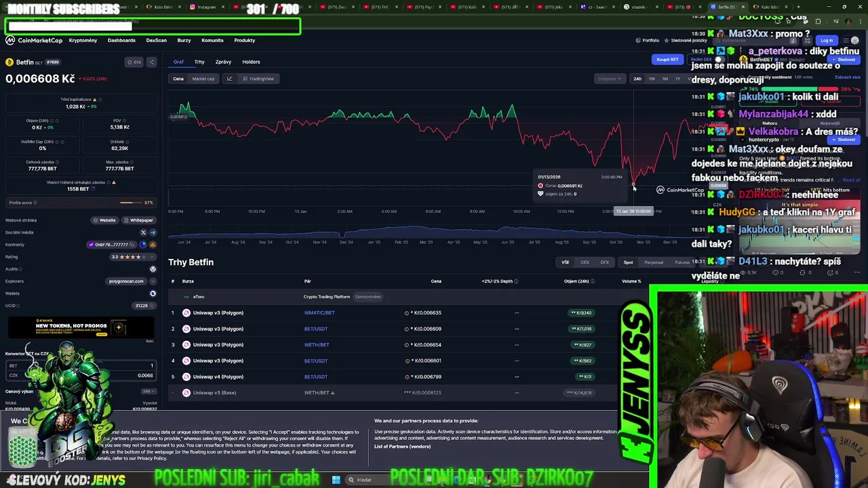868x488 pixels.
Task: Select the 1M chart range
Action: click(x=665, y=79)
